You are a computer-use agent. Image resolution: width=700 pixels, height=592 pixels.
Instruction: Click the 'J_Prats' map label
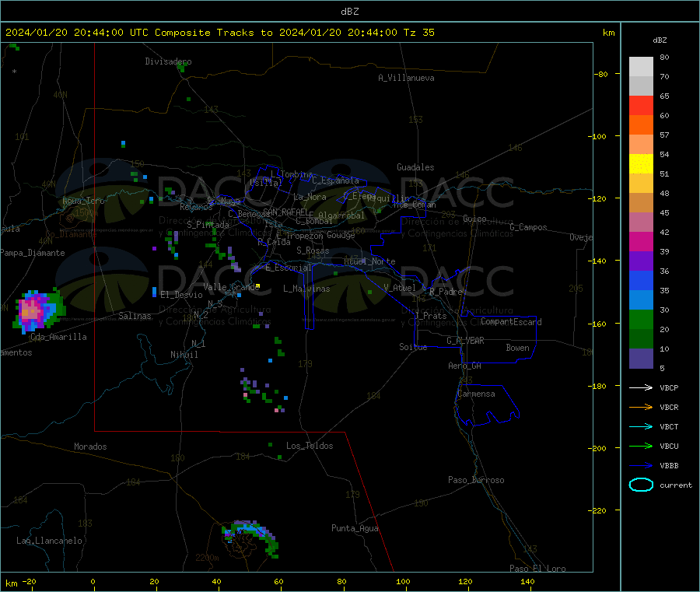(431, 315)
